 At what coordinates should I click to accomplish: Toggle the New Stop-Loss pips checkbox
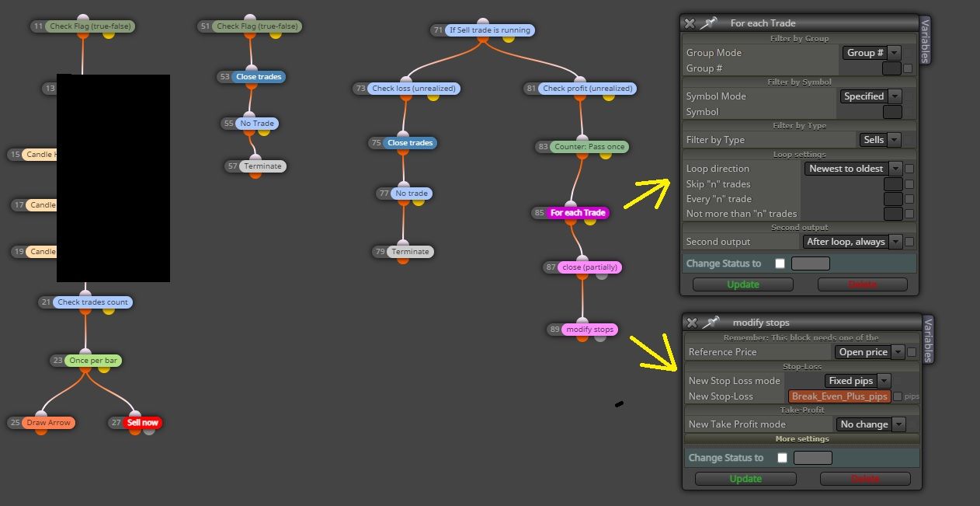(x=898, y=396)
